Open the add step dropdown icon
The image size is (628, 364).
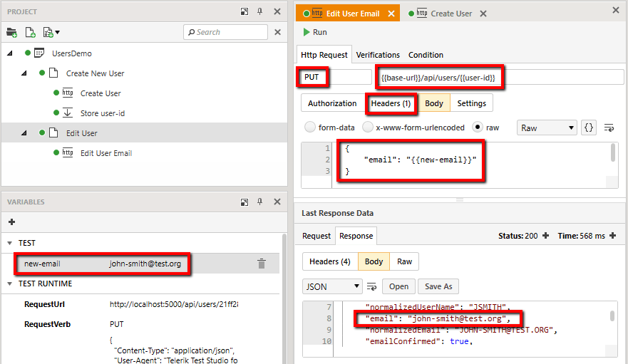51,33
